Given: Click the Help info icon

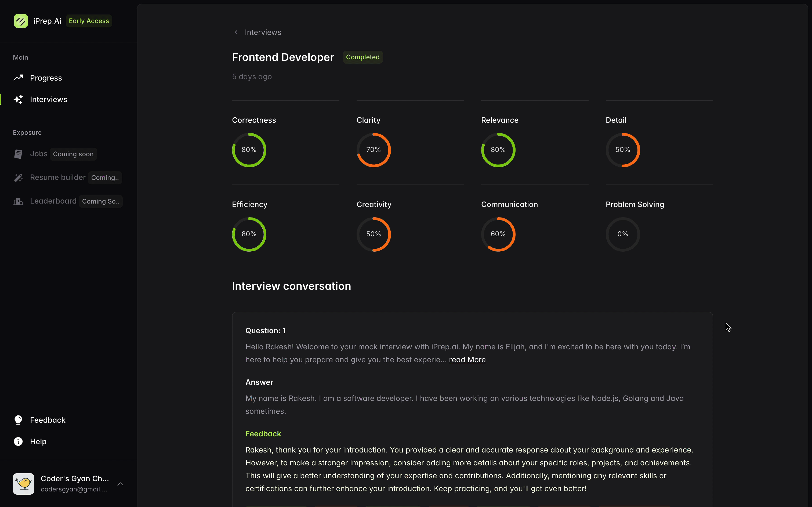Looking at the screenshot, I should (18, 441).
